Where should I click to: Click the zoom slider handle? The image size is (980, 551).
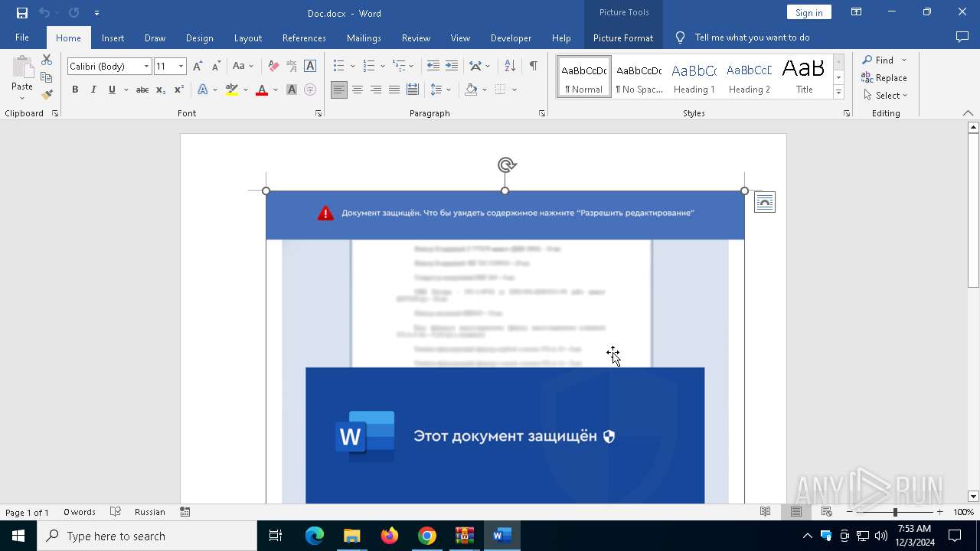pos(895,512)
